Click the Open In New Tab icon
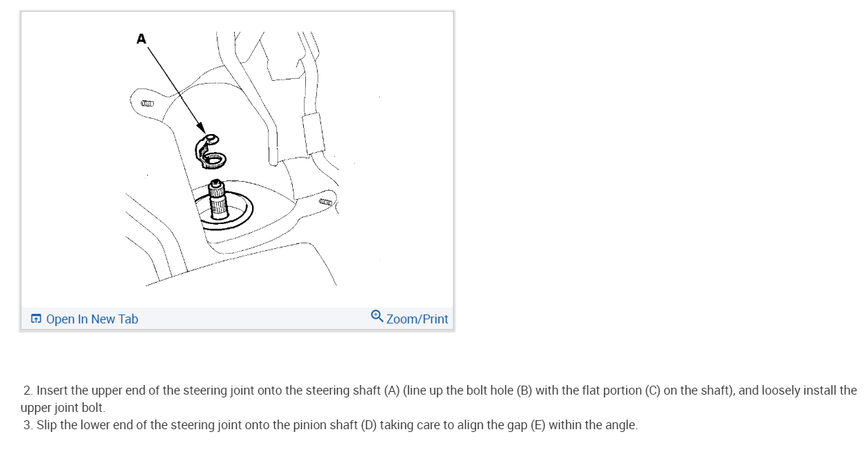This screenshot has height=461, width=868. 36,319
